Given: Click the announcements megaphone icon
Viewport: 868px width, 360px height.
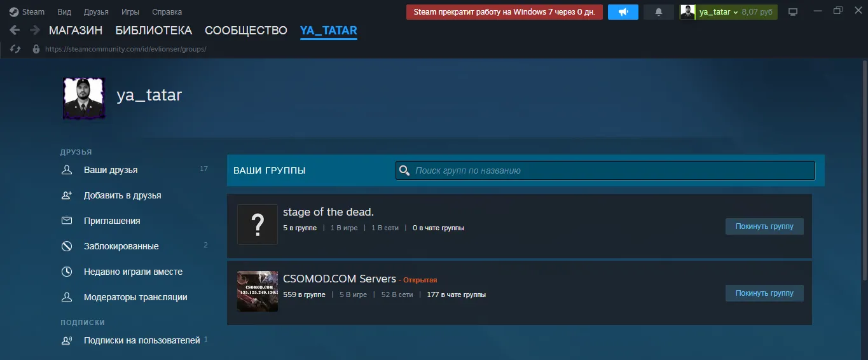Looking at the screenshot, I should (623, 12).
